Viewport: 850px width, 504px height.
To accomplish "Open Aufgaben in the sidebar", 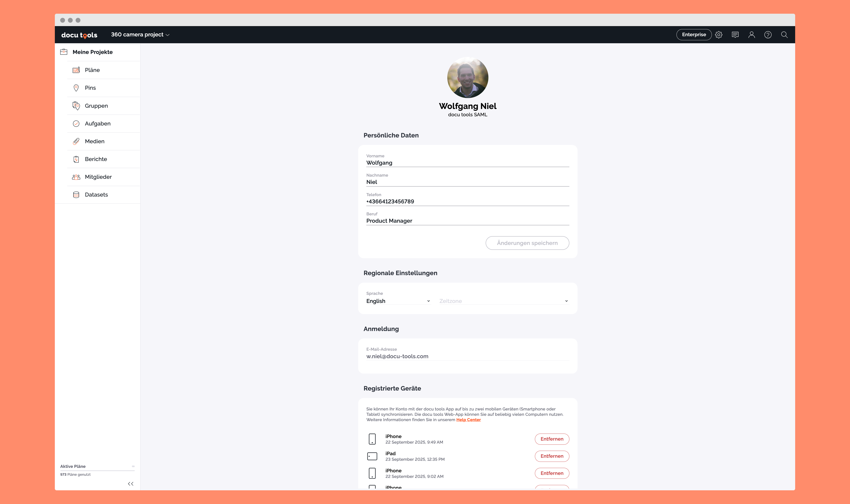I will point(97,124).
